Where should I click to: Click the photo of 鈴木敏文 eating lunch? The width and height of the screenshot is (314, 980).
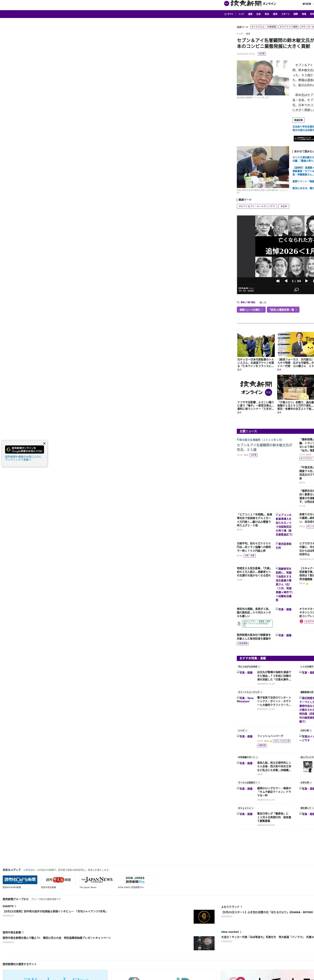[263, 167]
